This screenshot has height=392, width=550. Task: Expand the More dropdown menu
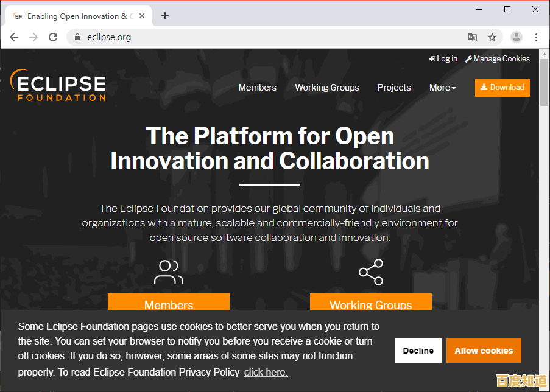pyautogui.click(x=442, y=88)
